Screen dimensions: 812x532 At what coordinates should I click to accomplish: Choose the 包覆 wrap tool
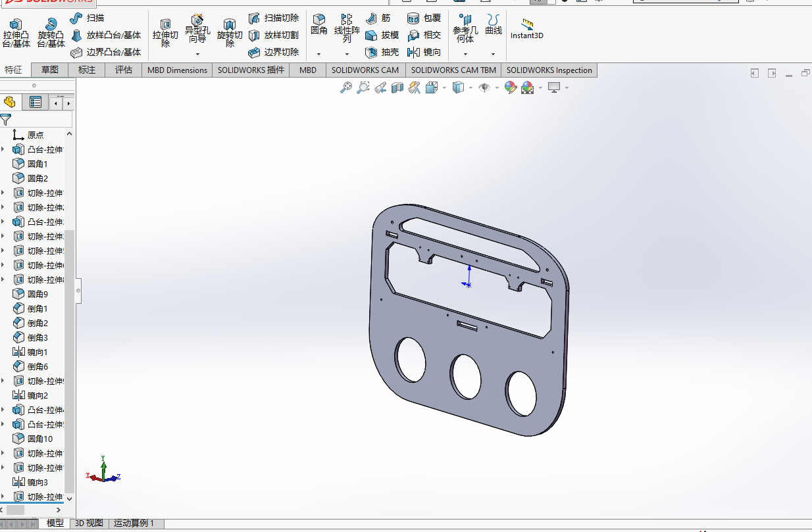click(x=424, y=18)
